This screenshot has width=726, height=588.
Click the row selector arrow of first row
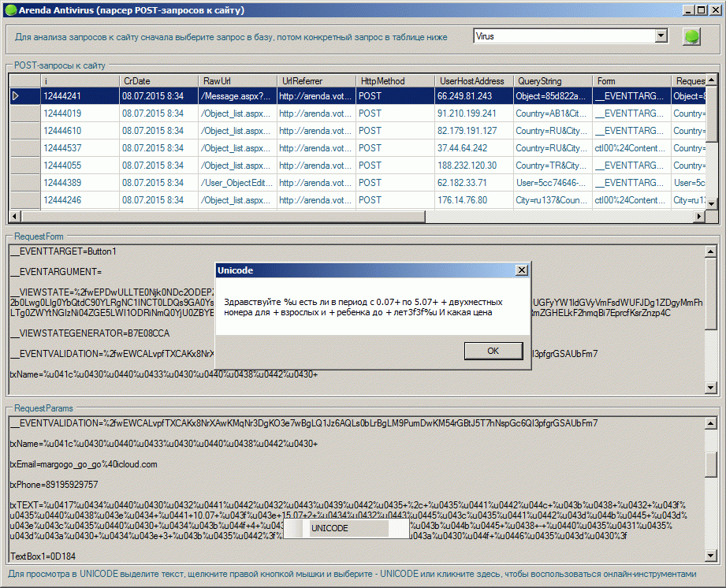pos(25,96)
